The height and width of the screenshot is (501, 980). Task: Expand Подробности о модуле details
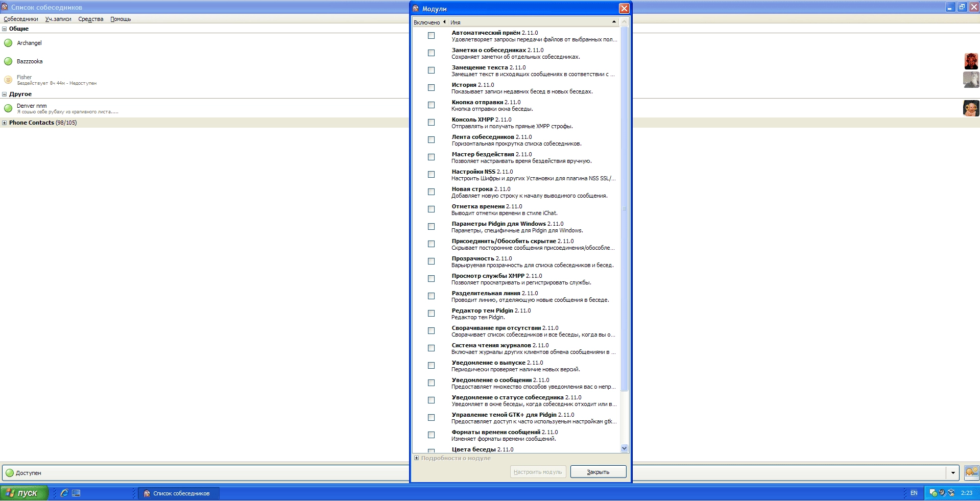417,458
